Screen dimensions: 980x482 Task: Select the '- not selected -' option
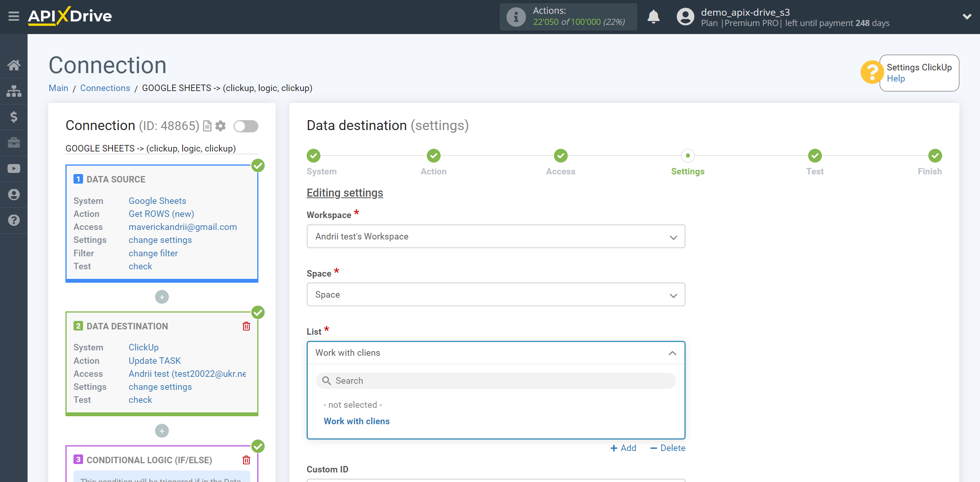pyautogui.click(x=353, y=405)
